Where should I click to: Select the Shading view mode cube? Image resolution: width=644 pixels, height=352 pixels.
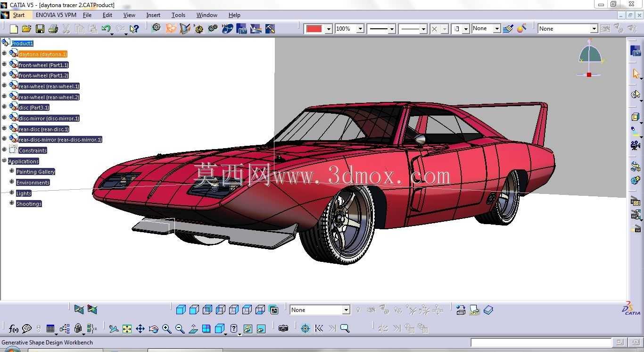[181, 310]
